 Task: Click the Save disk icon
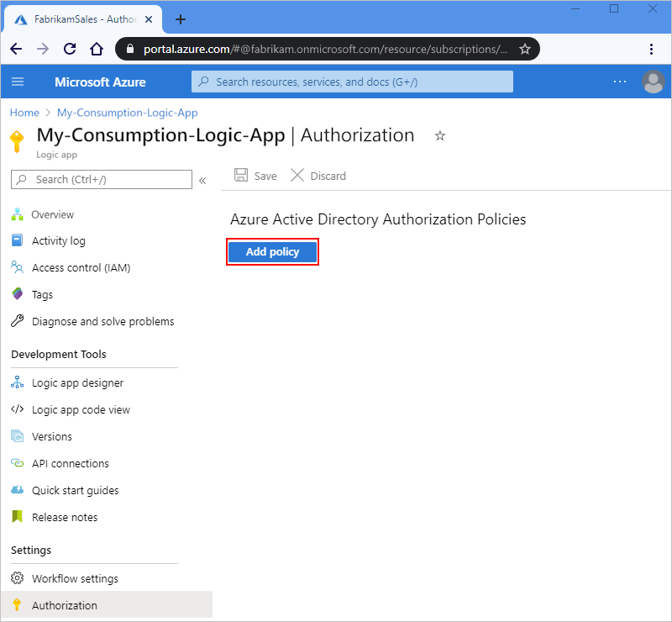[241, 176]
